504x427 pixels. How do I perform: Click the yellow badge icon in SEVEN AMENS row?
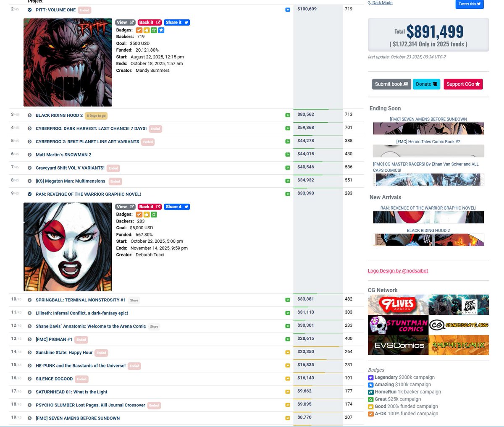click(288, 418)
